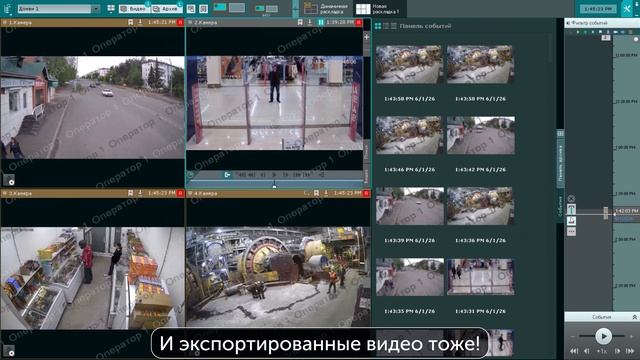
Task: Open the 1:43:31 PM event thumbnail
Action: [480, 277]
